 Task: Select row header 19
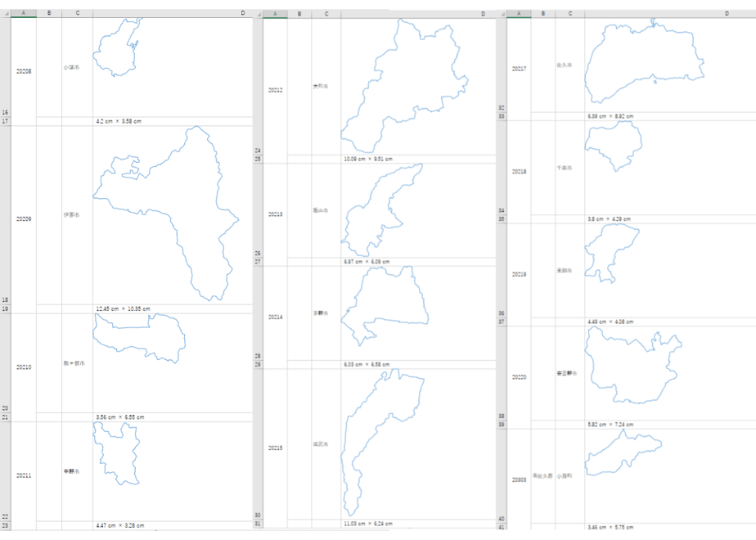pyautogui.click(x=5, y=309)
